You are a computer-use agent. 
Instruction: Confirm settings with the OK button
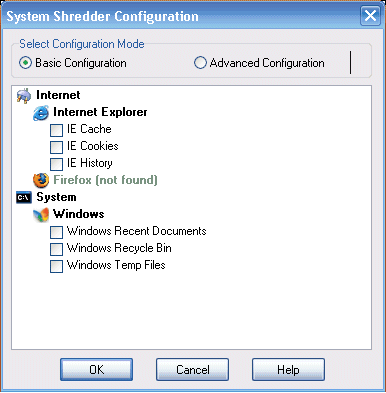96,369
